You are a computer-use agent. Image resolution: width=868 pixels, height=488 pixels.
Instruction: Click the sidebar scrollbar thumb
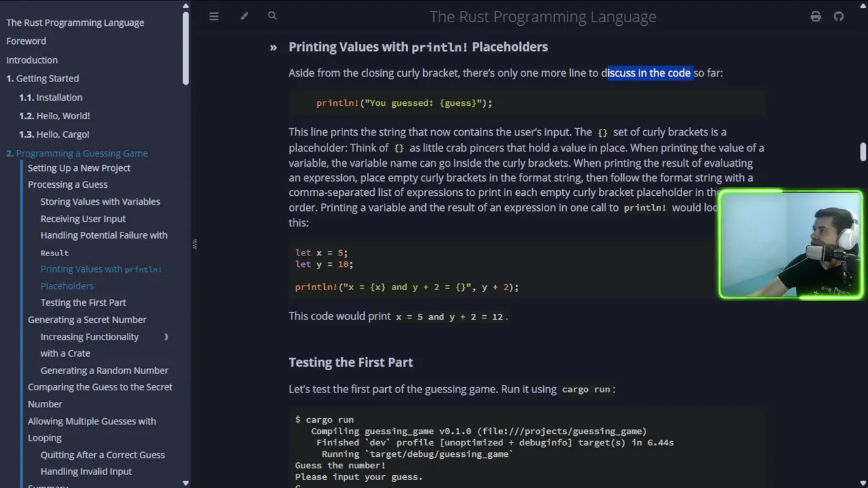pos(186,49)
